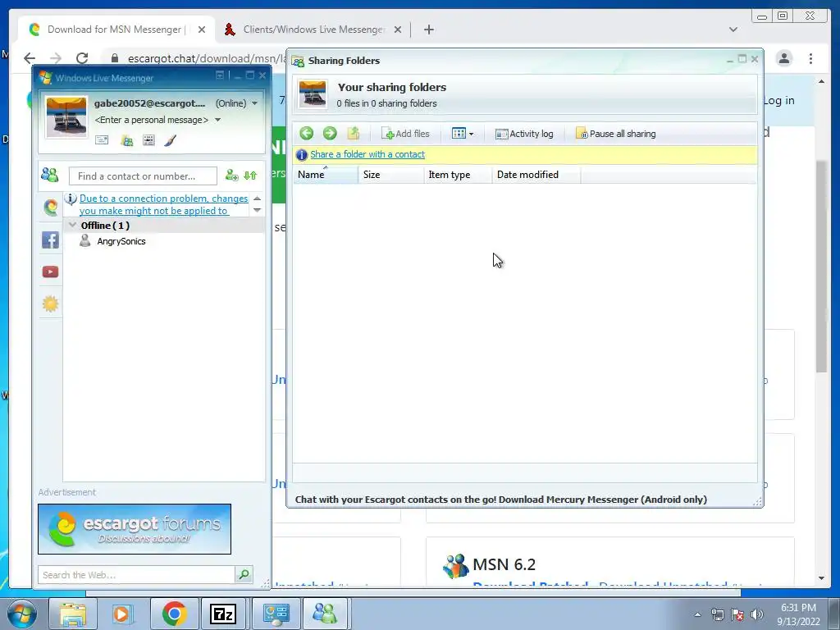Open Windows Media Player from the taskbar

(121, 614)
